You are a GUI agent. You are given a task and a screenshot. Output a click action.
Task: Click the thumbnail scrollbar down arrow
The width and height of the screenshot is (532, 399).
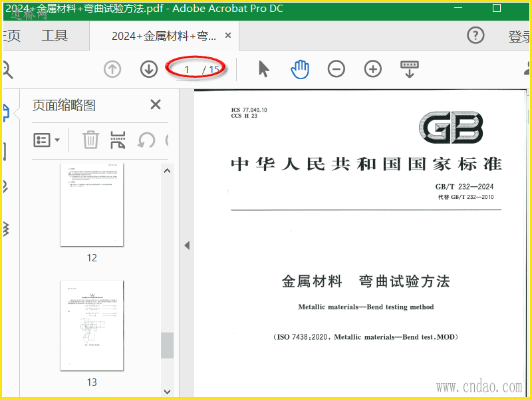pos(168,392)
